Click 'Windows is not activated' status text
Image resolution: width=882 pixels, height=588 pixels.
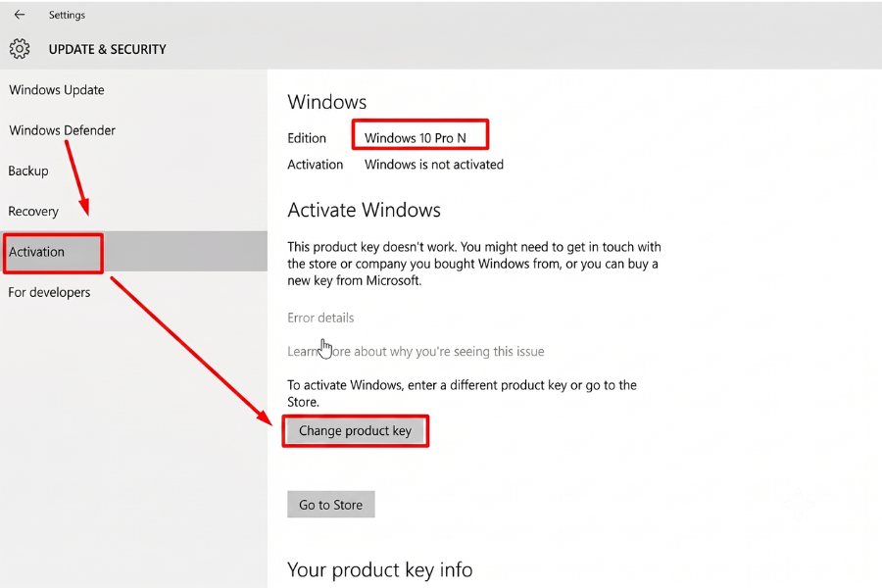[434, 165]
